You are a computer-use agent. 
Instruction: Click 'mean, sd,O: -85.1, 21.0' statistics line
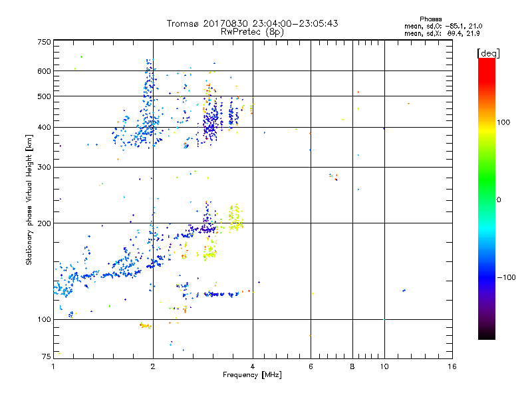[443, 26]
